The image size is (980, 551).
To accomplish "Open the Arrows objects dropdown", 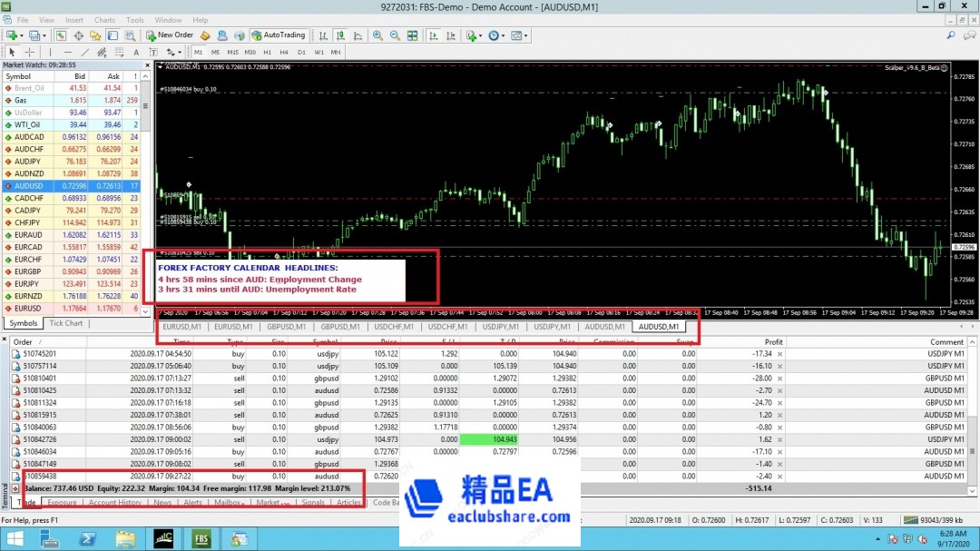I will tap(173, 53).
